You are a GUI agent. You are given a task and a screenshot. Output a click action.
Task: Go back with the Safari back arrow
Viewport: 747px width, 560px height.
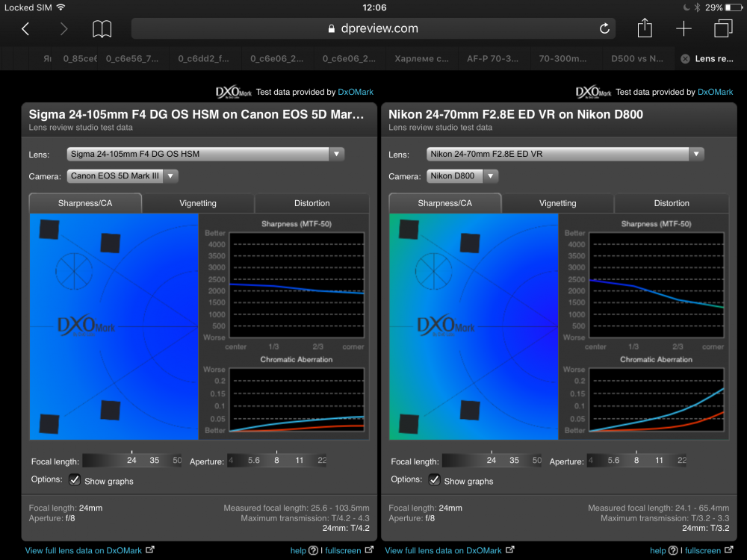pyautogui.click(x=25, y=29)
